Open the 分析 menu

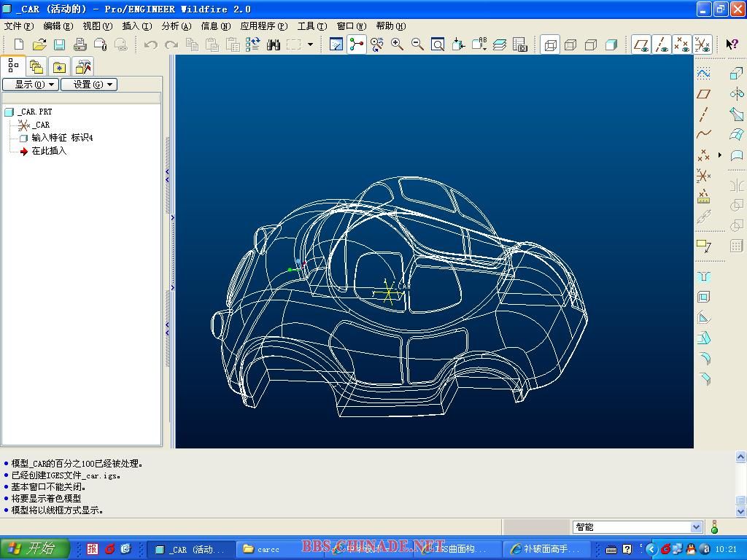pyautogui.click(x=176, y=26)
